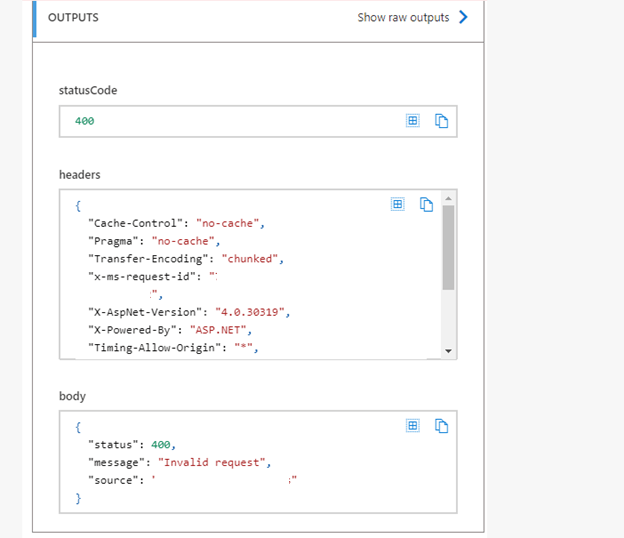
Task: Open table view for statusCode output
Action: point(413,121)
